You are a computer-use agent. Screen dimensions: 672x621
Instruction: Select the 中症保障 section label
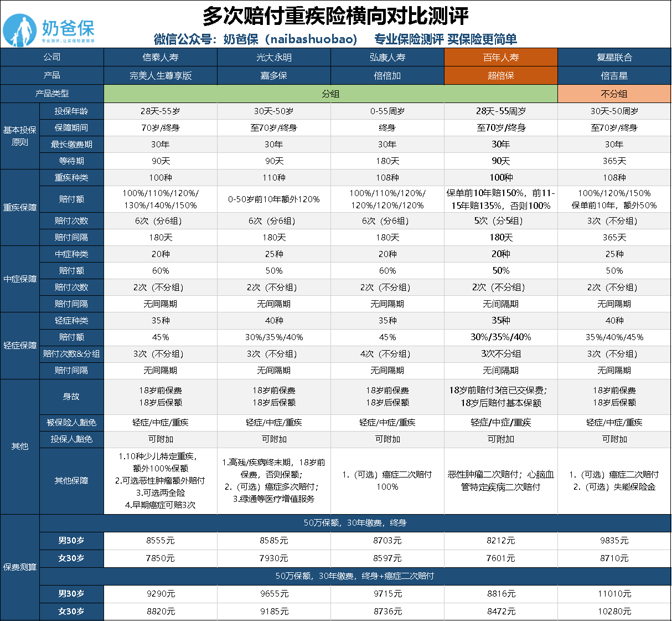click(20, 279)
